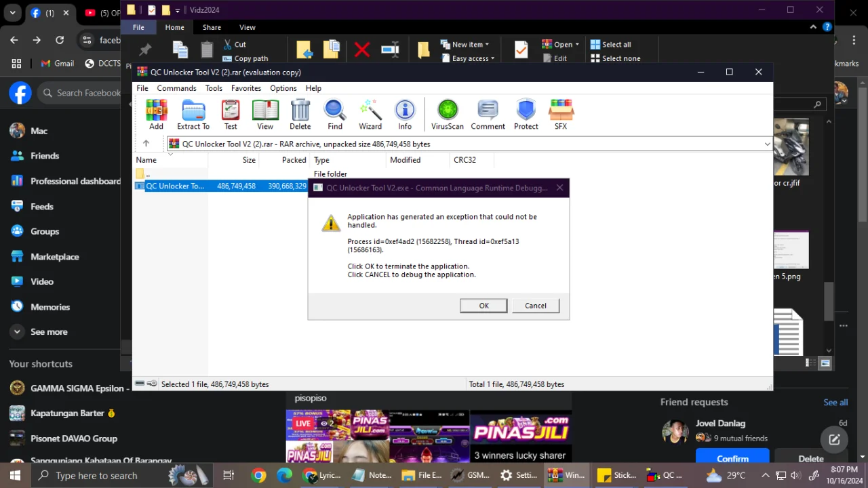
Task: Click the Delete trash can icon in WinRAR
Action: pos(300,115)
